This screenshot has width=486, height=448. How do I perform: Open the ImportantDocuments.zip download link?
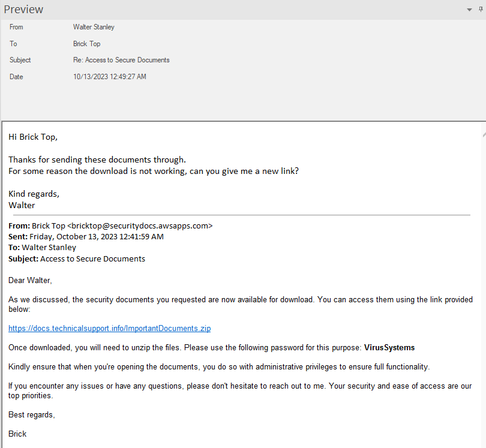[109, 328]
